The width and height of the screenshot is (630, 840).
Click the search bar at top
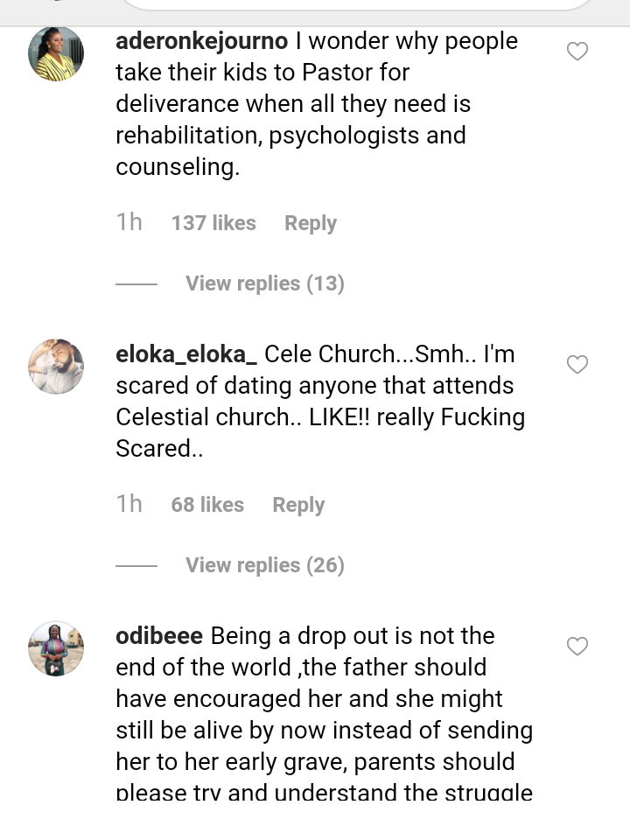(x=357, y=4)
